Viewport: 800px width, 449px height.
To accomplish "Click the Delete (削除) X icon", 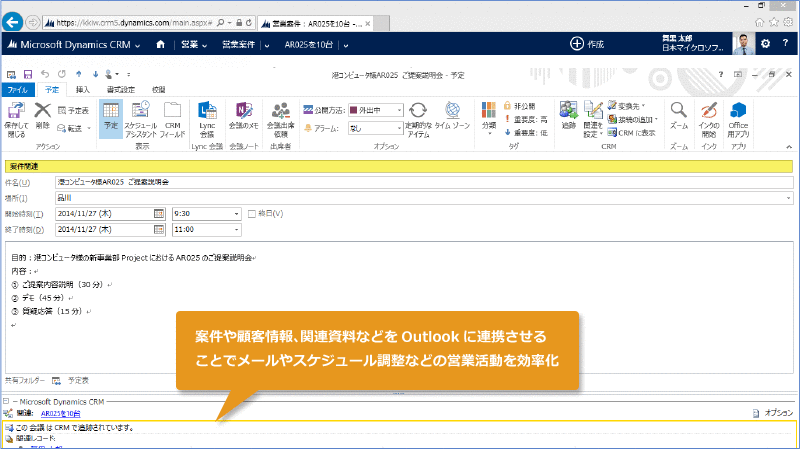I will 43,116.
